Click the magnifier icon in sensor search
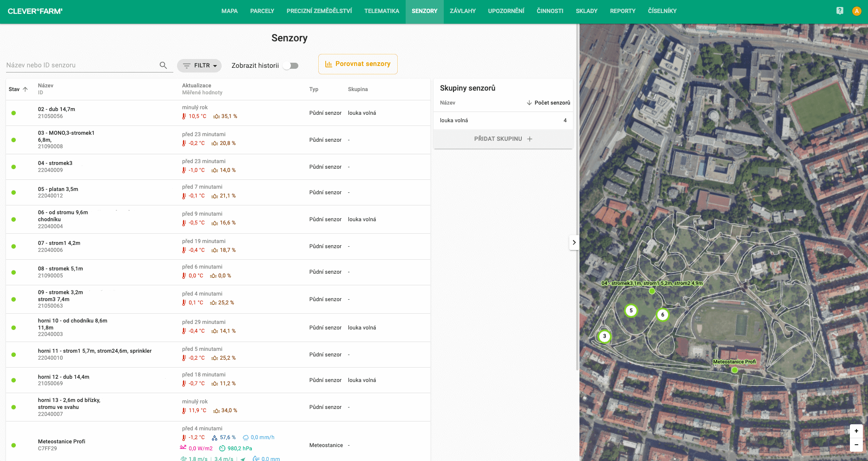Viewport: 868px width, 461px height. (x=164, y=65)
